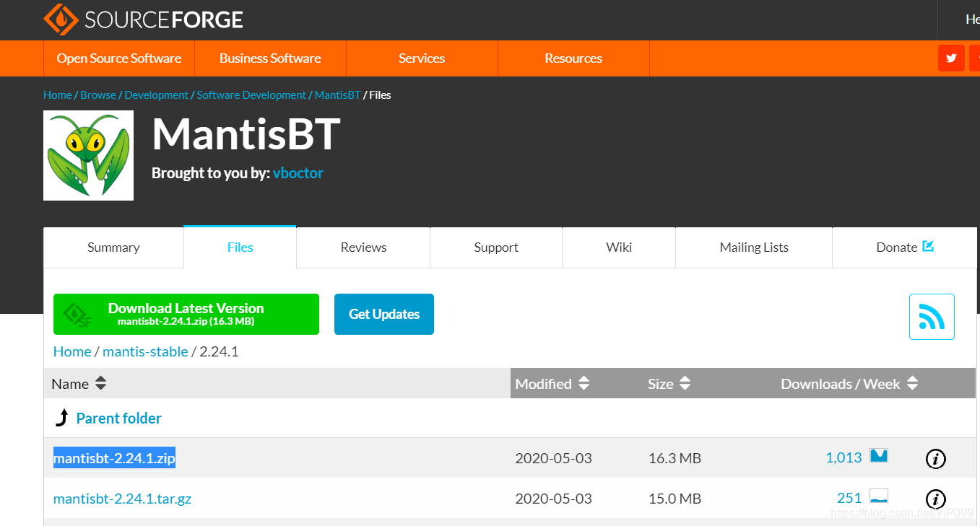Open the Twitter social icon

tap(951, 58)
